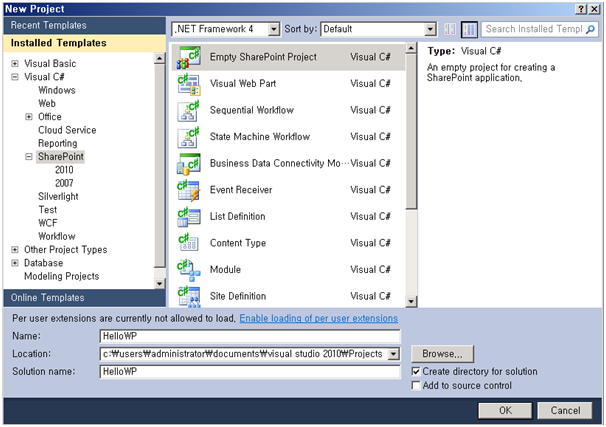This screenshot has height=427, width=606.
Task: Select the Modeling Projects category
Action: 62,276
